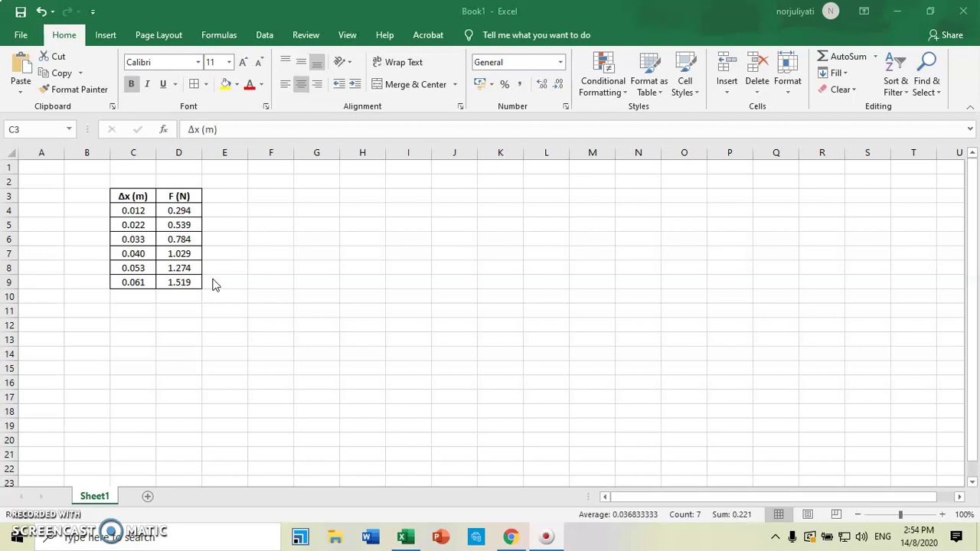This screenshot has height=551, width=980.
Task: Expand the font size dropdown
Action: click(229, 62)
